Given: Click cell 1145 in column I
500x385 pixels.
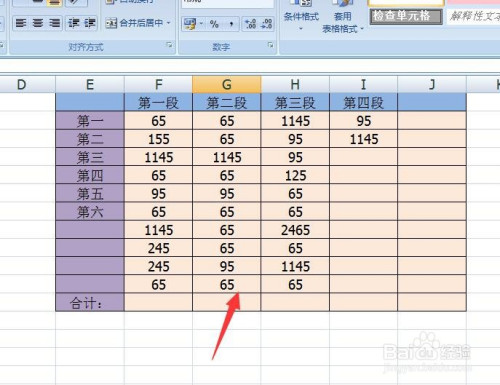Looking at the screenshot, I should point(364,139).
